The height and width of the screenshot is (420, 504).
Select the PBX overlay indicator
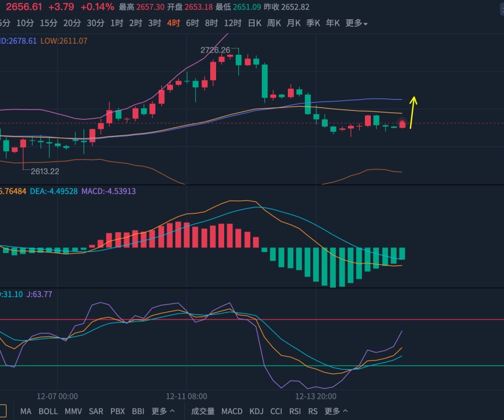click(x=117, y=411)
